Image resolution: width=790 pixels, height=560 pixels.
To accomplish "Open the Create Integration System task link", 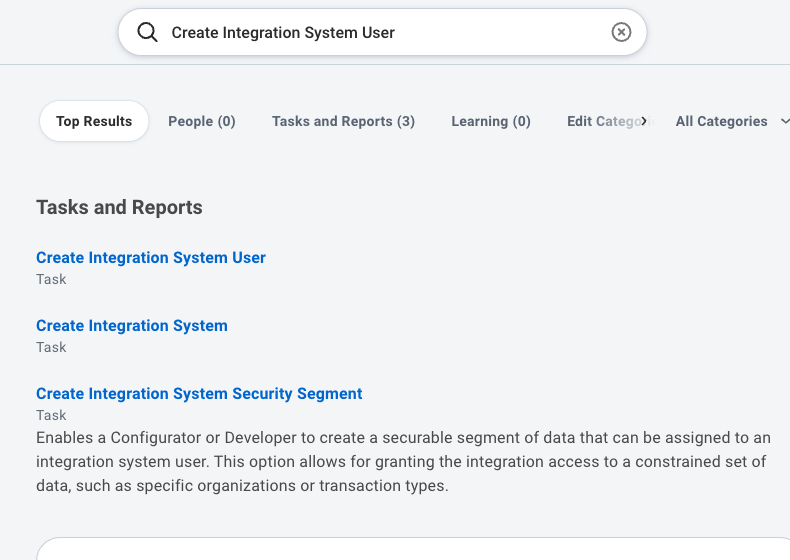I will tap(131, 326).
